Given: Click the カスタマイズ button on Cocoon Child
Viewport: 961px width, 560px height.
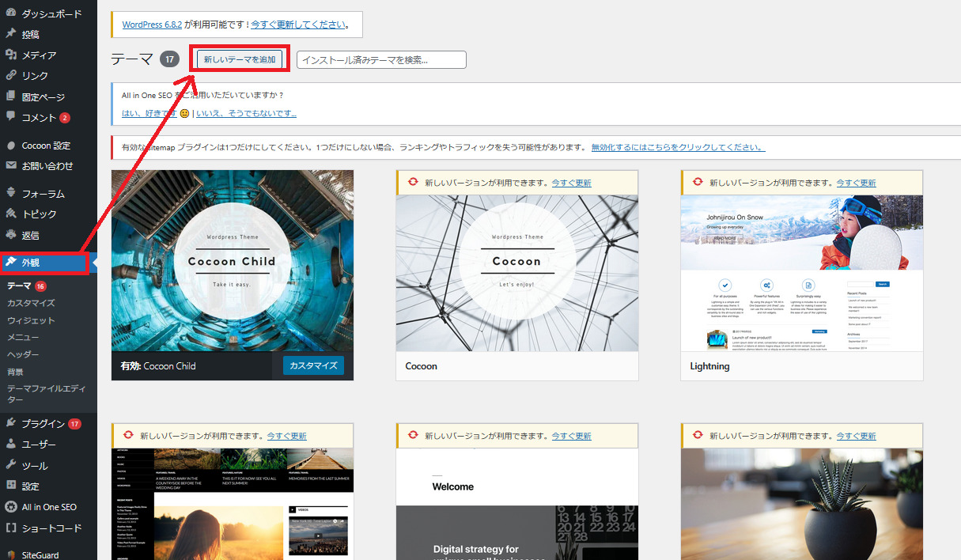Looking at the screenshot, I should click(313, 365).
